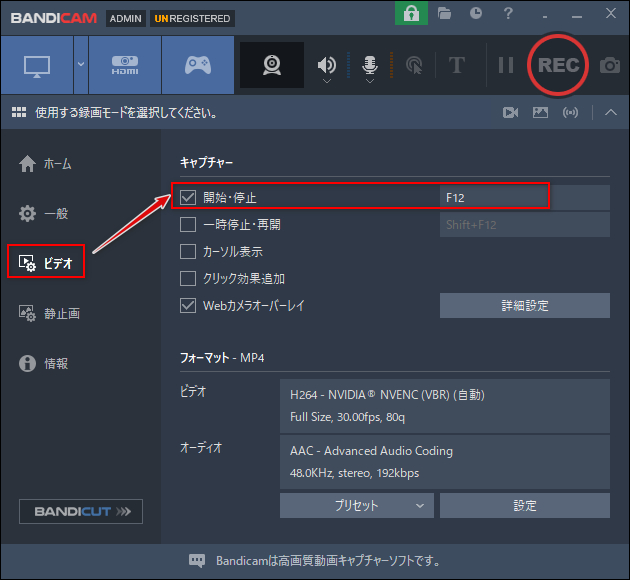Click the 設定 format button
Viewport: 630px width, 580px height.
pyautogui.click(x=525, y=506)
